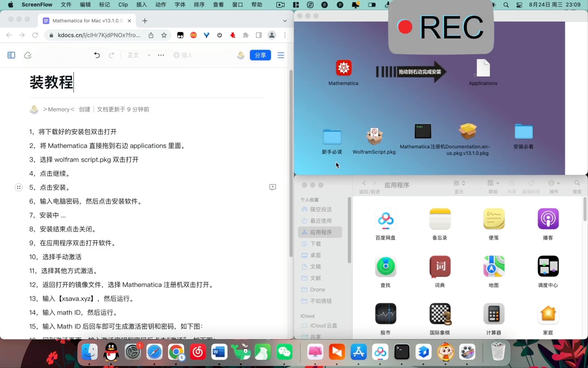Select the Drone folder in Finder sidebar
This screenshot has height=368, width=588.
tap(320, 289)
